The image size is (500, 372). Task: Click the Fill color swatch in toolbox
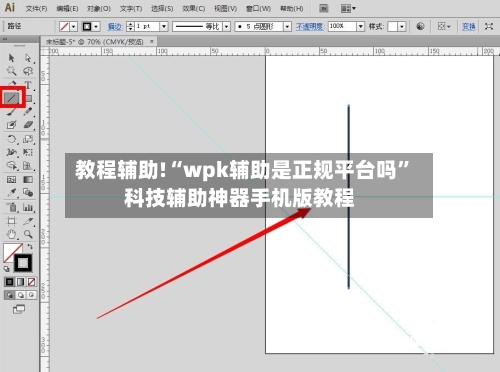(10, 250)
